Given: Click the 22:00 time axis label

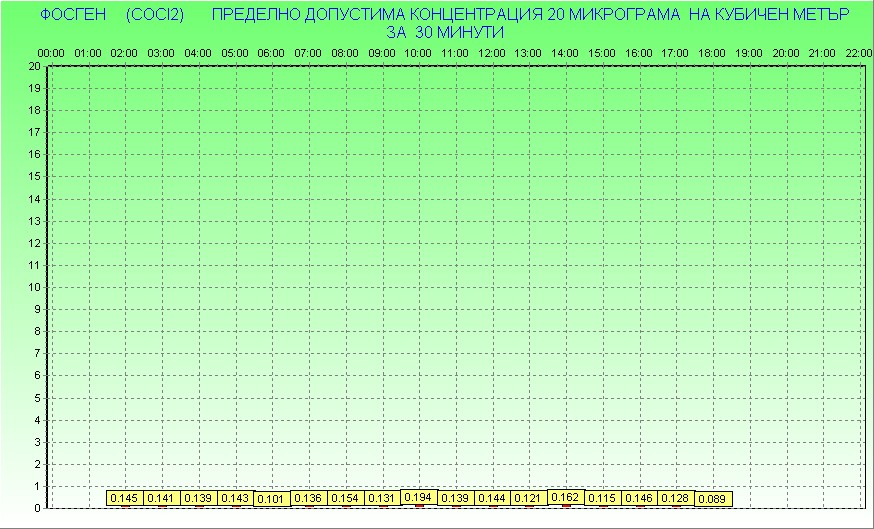Looking at the screenshot, I should coord(858,52).
